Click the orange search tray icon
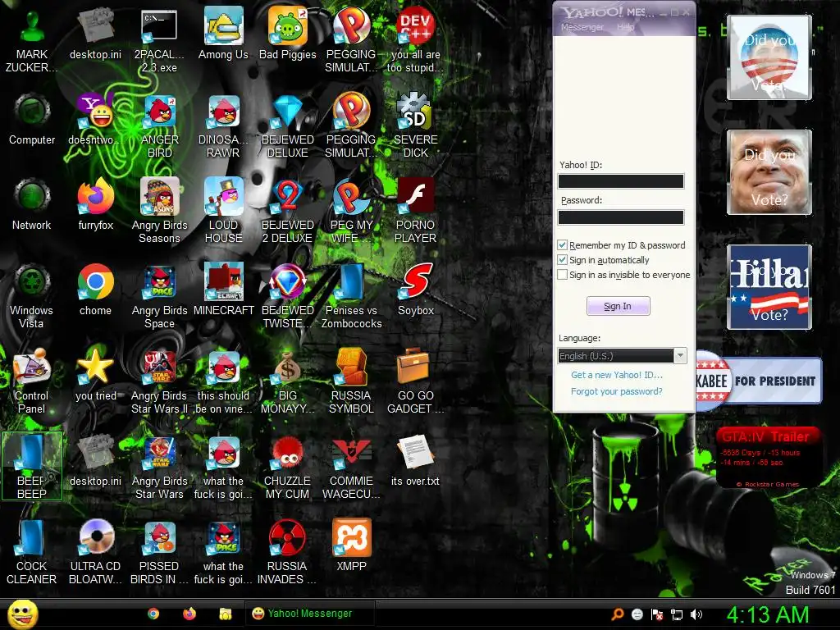 [617, 614]
